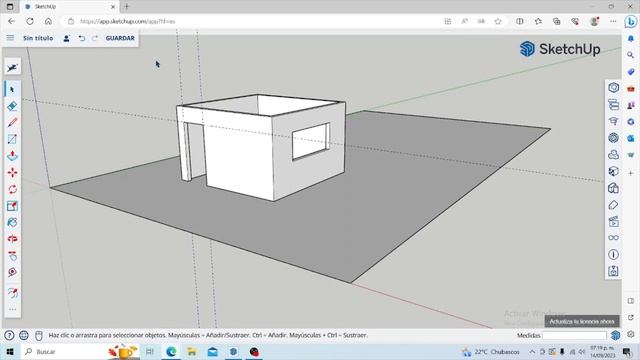Select the Tape Measure tool
Image resolution: width=640 pixels, height=360 pixels.
[12, 272]
